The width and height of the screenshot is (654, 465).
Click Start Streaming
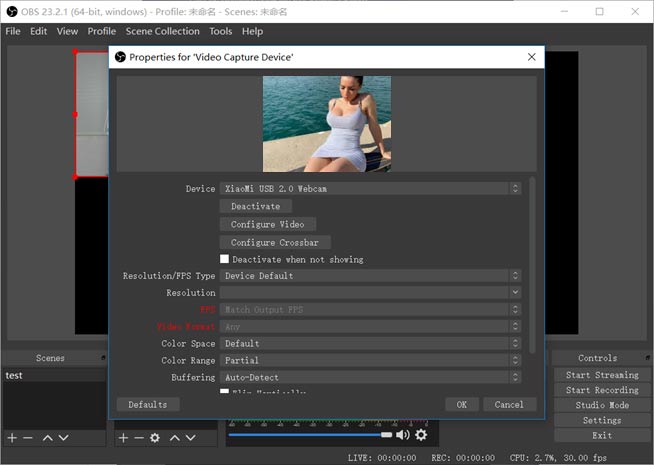602,375
